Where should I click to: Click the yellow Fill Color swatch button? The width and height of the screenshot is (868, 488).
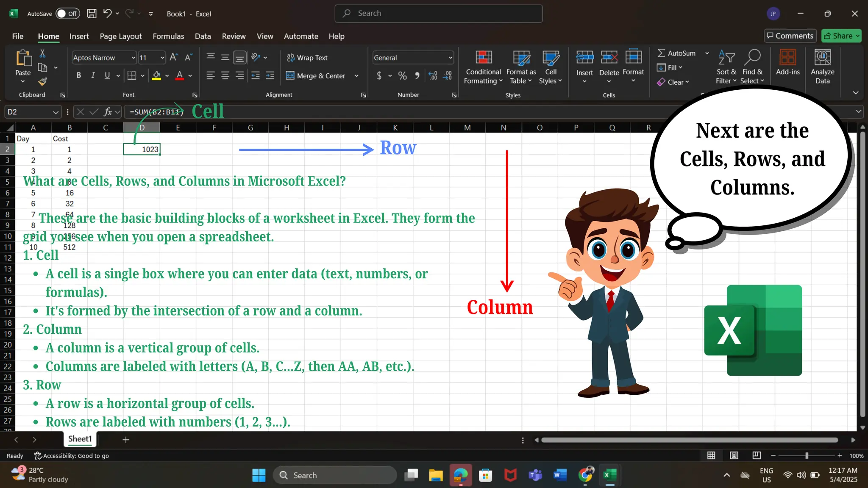tap(156, 76)
